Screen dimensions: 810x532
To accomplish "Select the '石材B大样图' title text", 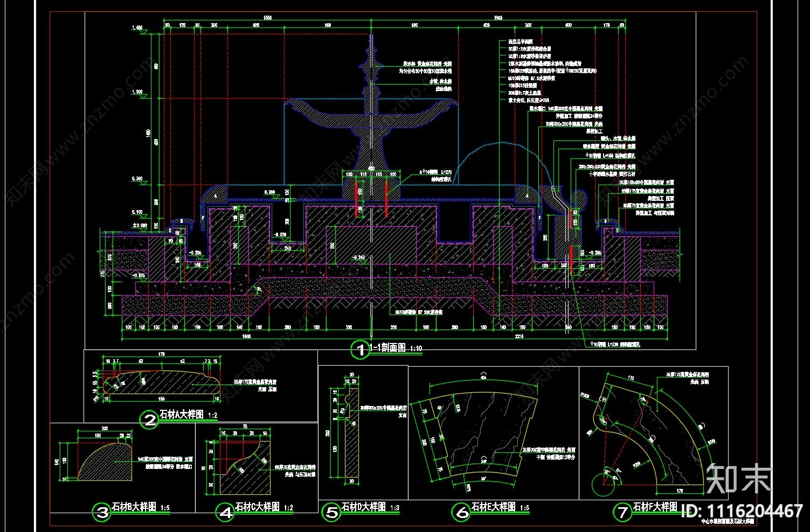I will coord(134,507).
